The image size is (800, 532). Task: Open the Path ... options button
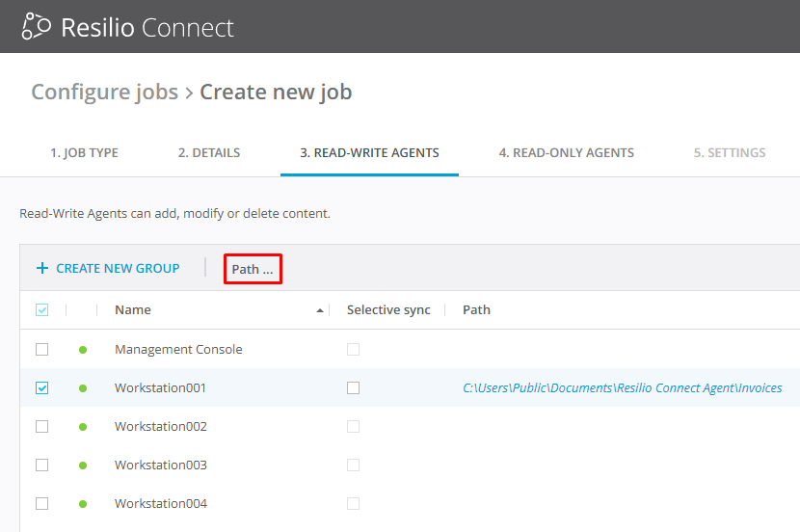click(x=253, y=269)
